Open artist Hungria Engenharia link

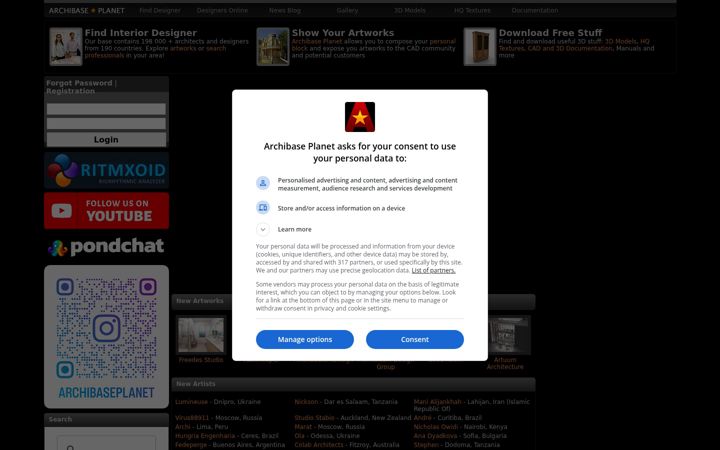coord(205,436)
